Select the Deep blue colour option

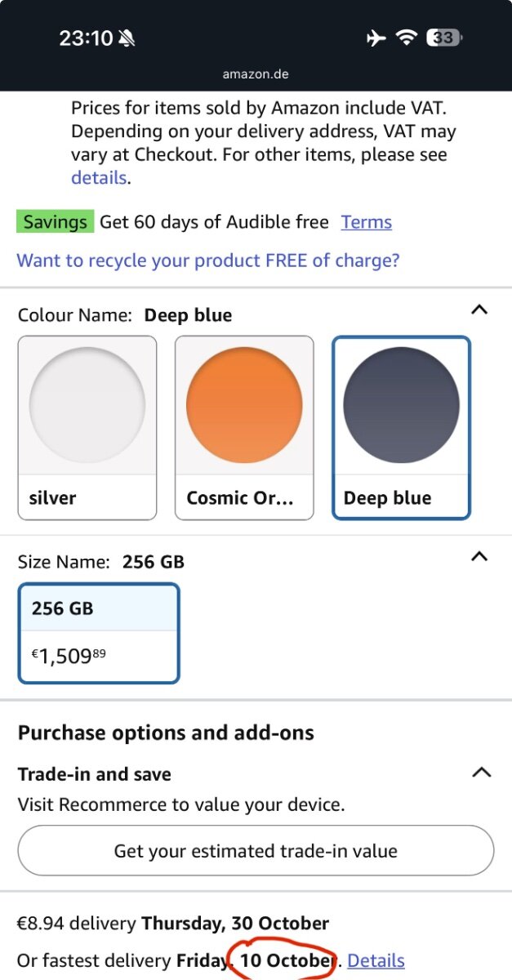pos(401,427)
